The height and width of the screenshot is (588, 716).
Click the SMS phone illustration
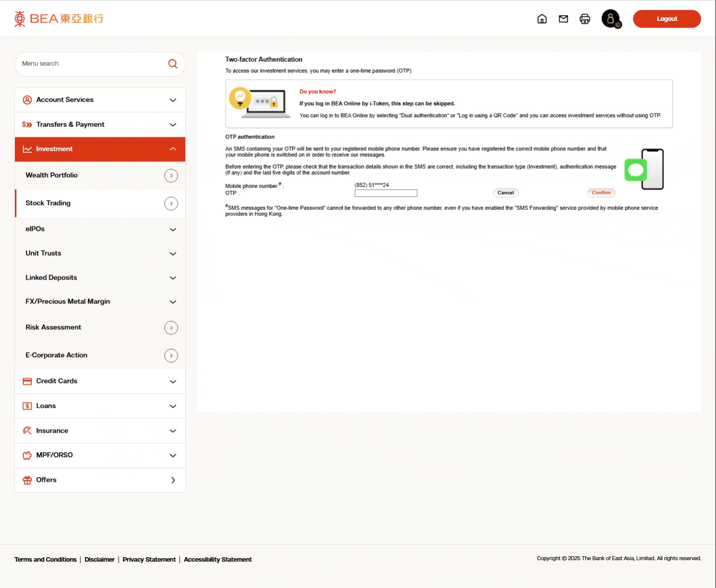click(644, 169)
